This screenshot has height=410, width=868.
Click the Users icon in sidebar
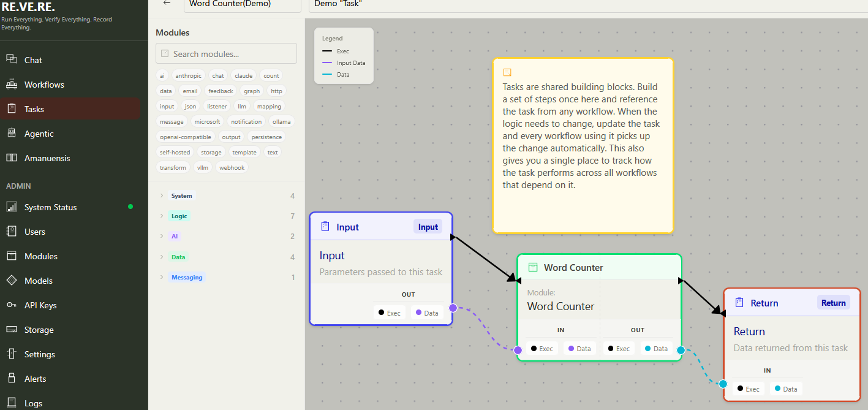coord(12,231)
